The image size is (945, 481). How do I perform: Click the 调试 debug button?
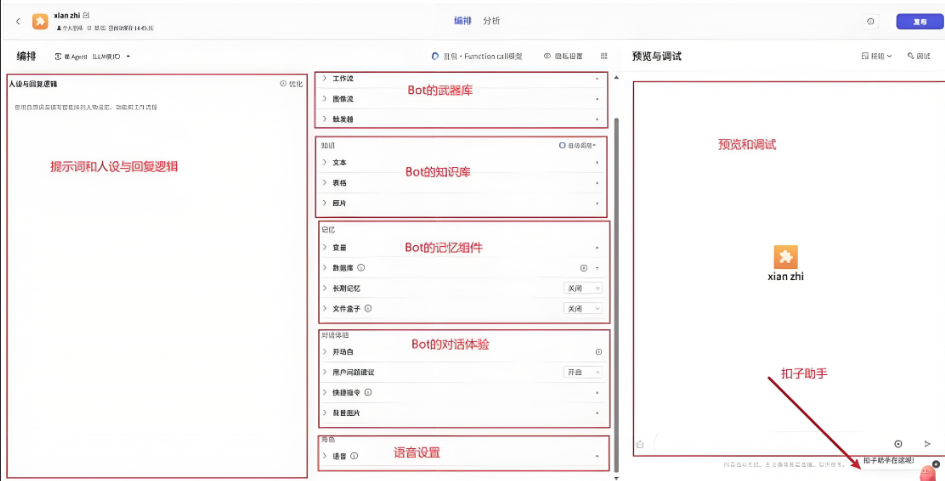coord(918,56)
